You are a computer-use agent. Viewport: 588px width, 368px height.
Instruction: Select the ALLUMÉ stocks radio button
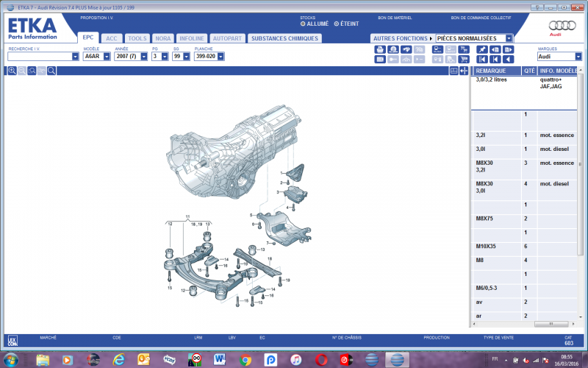point(302,24)
